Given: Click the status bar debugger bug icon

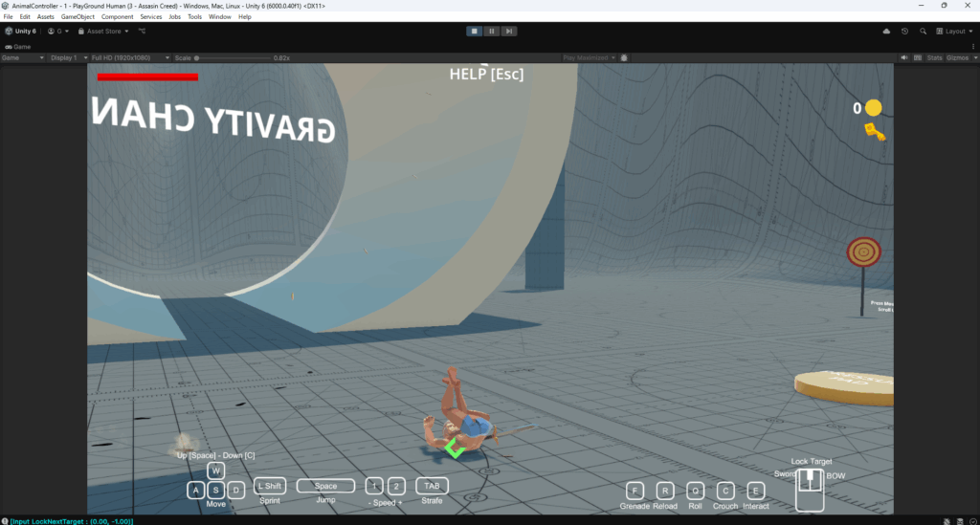Looking at the screenshot, I should (947, 521).
